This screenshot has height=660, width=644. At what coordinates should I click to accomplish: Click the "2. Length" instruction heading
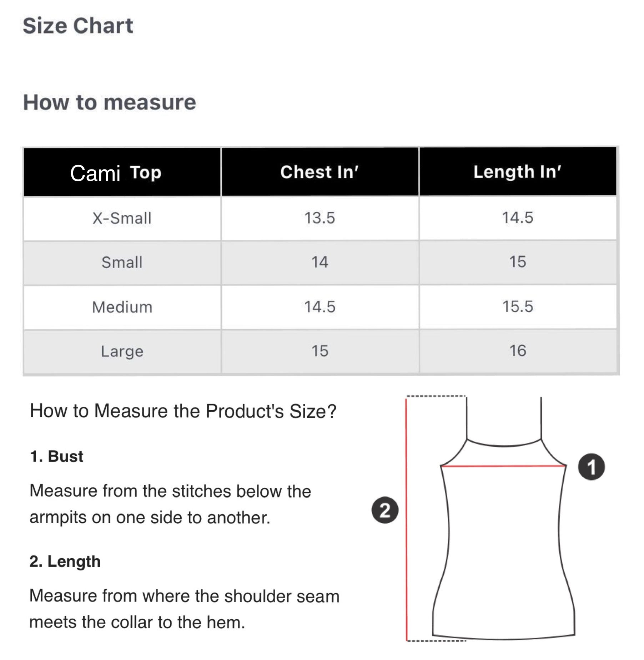pyautogui.click(x=65, y=562)
